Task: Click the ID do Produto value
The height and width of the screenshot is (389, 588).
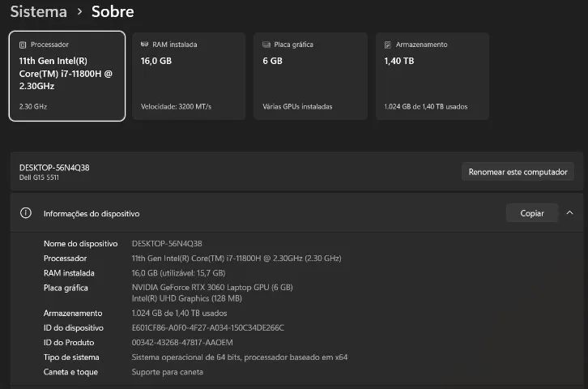Action: [182, 342]
